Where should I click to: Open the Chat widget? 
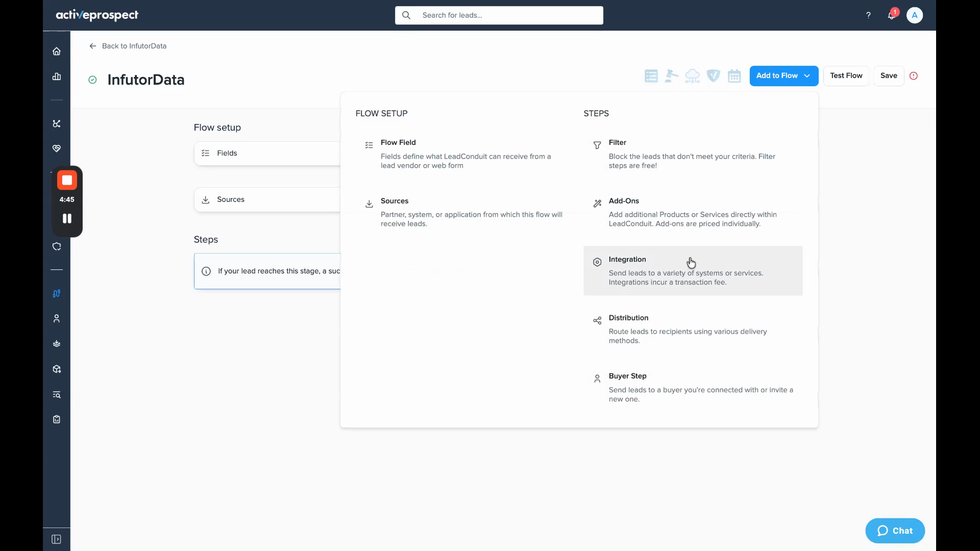[x=895, y=531]
